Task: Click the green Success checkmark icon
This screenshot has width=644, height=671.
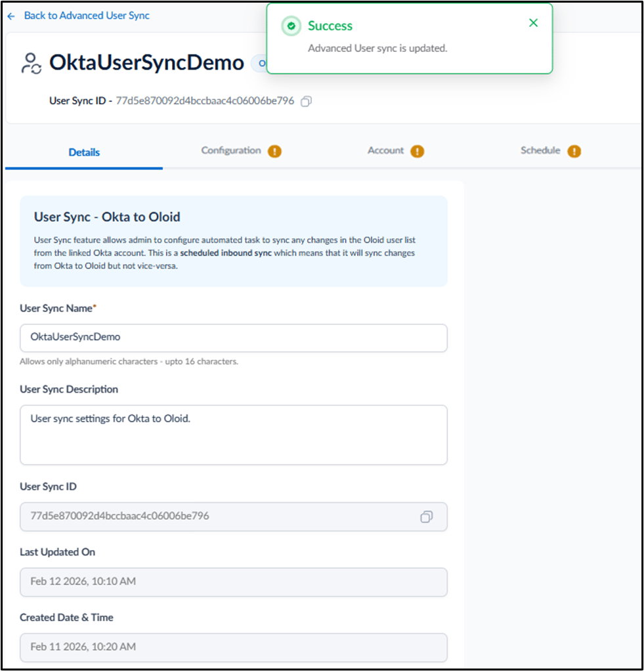Action: click(x=291, y=26)
